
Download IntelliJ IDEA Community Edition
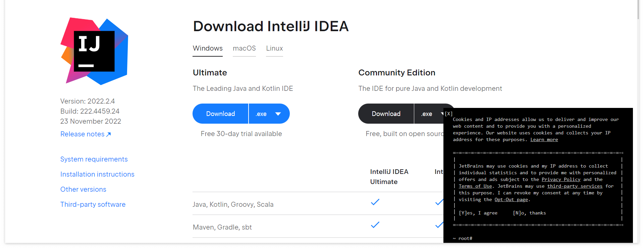[x=386, y=114]
